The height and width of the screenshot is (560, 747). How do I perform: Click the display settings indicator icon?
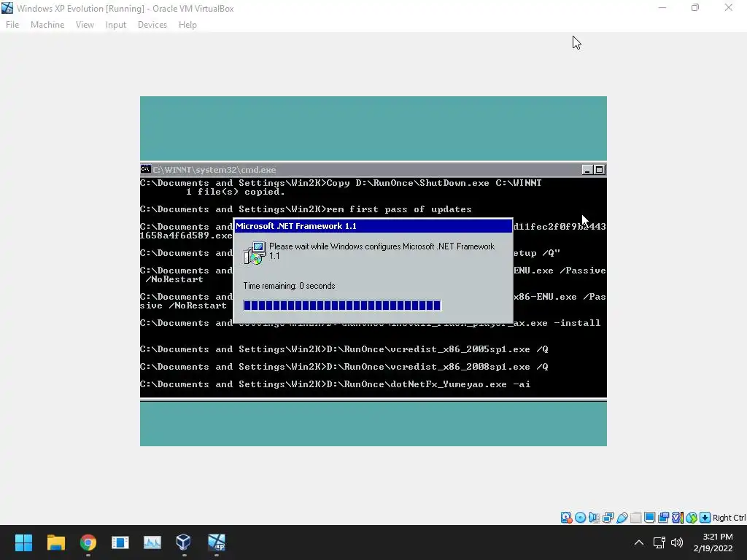649,518
